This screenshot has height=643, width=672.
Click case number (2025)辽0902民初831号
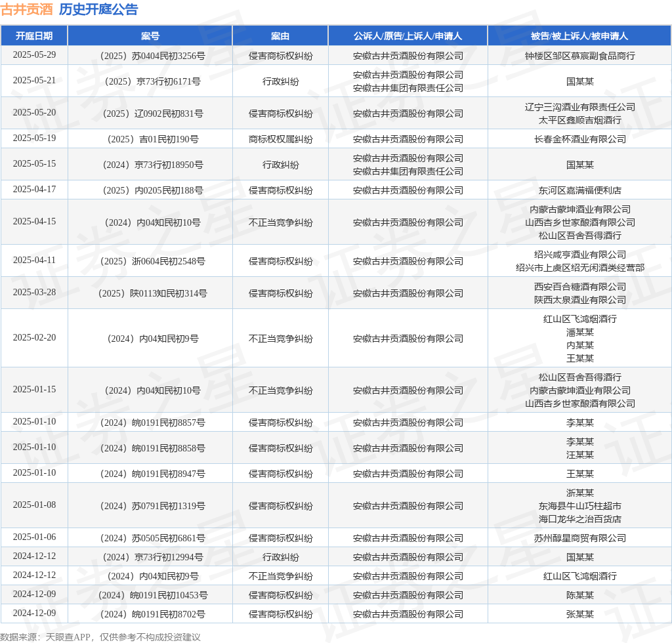point(152,114)
